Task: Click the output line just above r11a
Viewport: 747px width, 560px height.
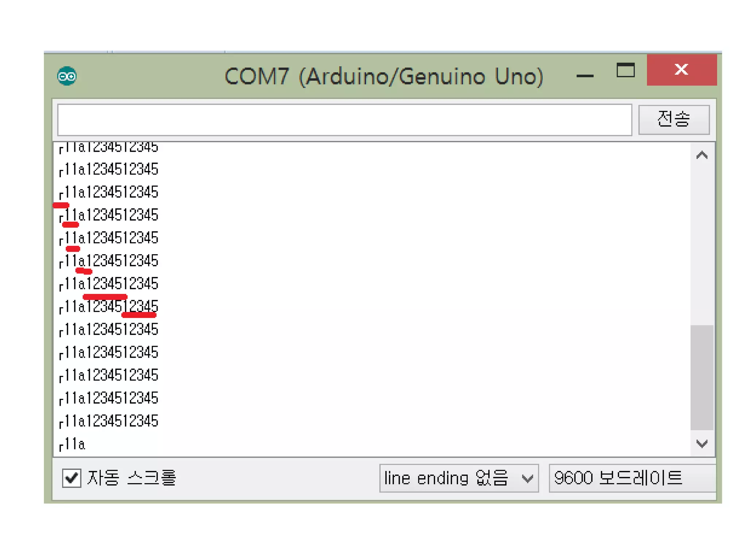Action: (x=109, y=421)
